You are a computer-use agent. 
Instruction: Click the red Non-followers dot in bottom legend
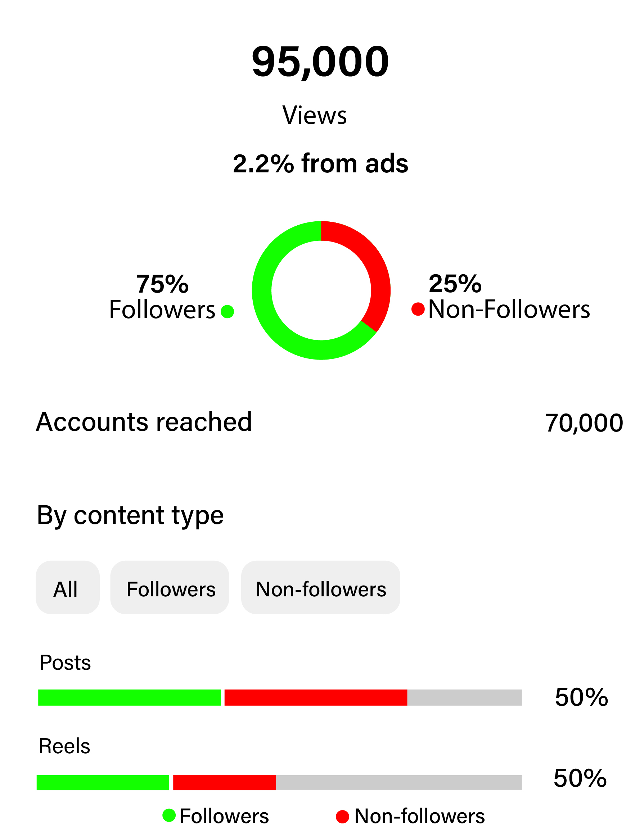[342, 817]
